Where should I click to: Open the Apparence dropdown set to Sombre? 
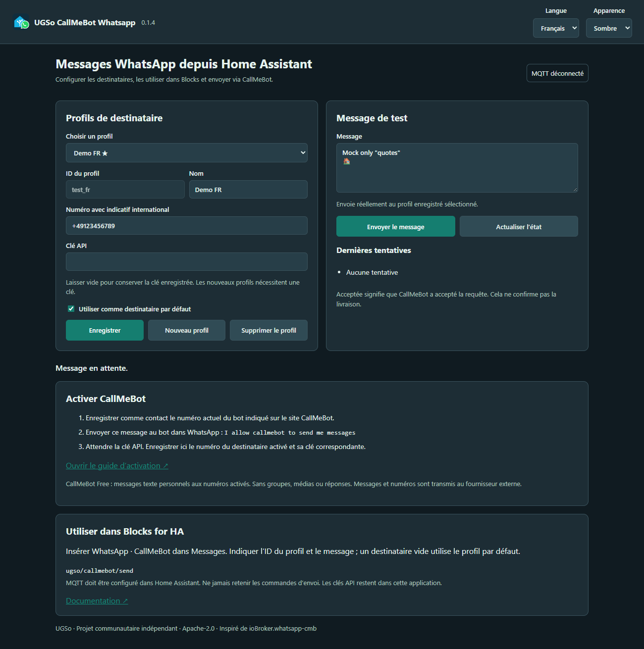(609, 28)
